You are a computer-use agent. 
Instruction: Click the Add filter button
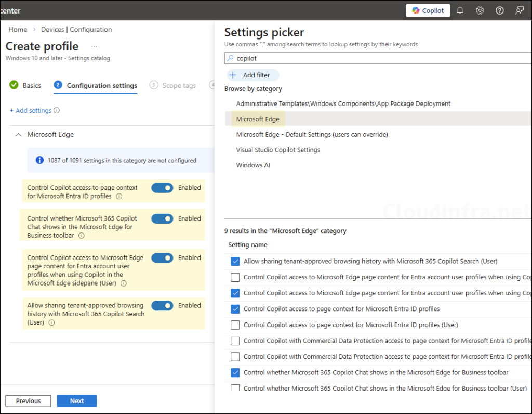point(252,75)
